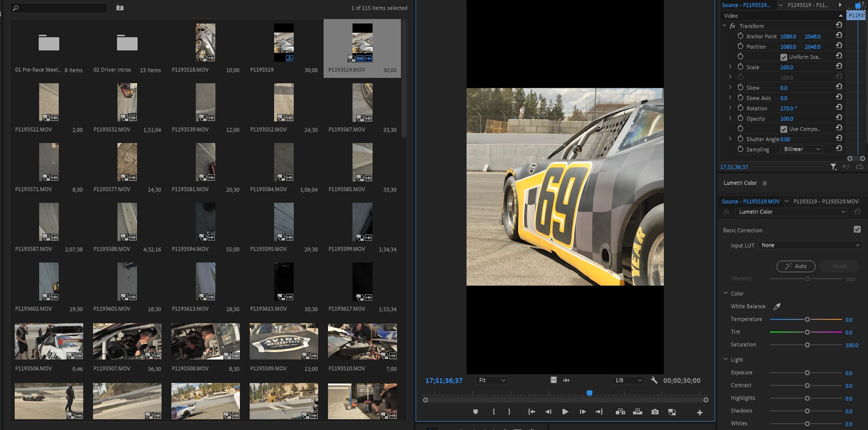Open the Bilinear sampling dropdown
This screenshot has height=430, width=868.
point(801,149)
